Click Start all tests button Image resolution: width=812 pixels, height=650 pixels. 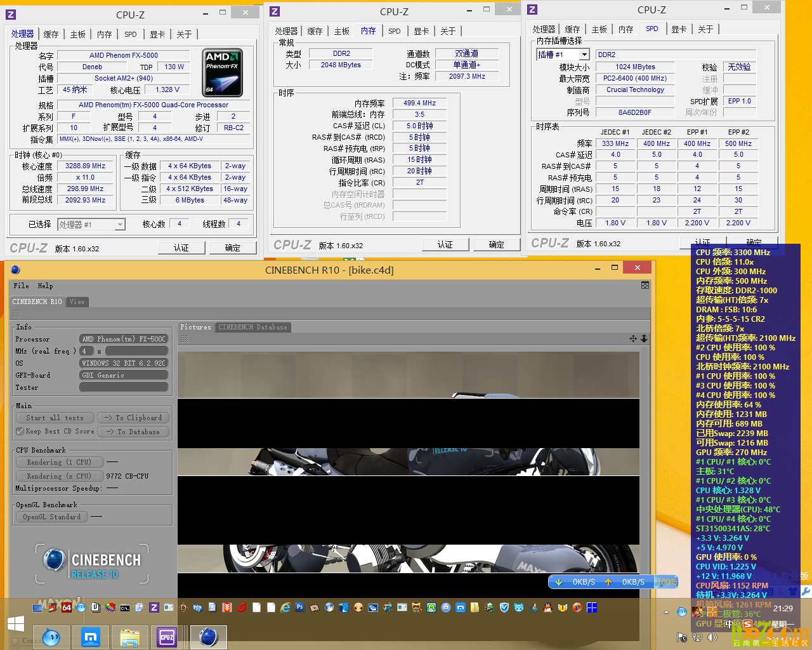[55, 418]
